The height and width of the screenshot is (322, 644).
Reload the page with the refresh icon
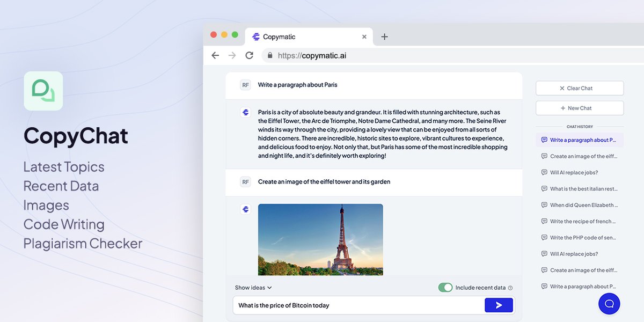click(249, 55)
